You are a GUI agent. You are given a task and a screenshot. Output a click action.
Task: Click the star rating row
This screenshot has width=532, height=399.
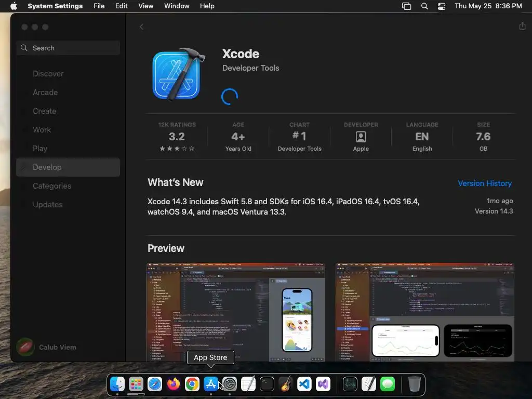177,148
